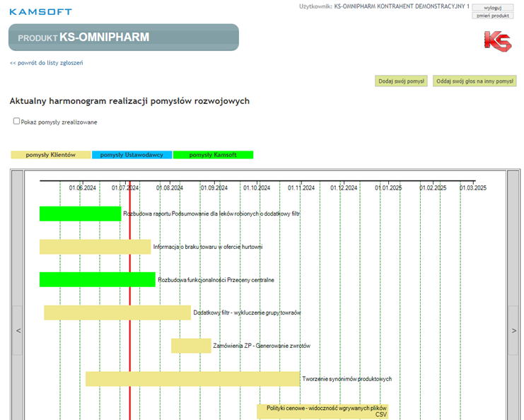Click label 'Dodatkowy filtr - wykluczenie grupy towraów'
Screen dimensions: 524x420
click(248, 313)
